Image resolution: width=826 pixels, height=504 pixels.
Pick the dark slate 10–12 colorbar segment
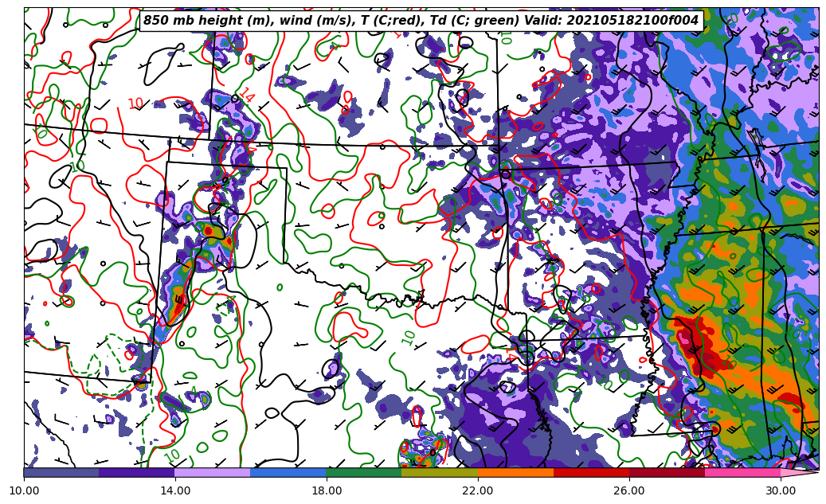[61, 472]
